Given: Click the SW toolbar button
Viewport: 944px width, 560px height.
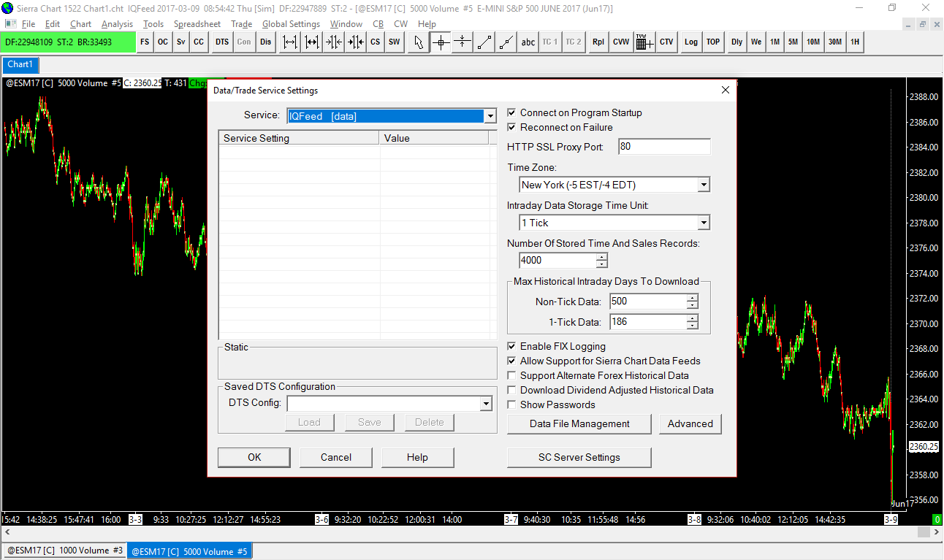Looking at the screenshot, I should 395,42.
